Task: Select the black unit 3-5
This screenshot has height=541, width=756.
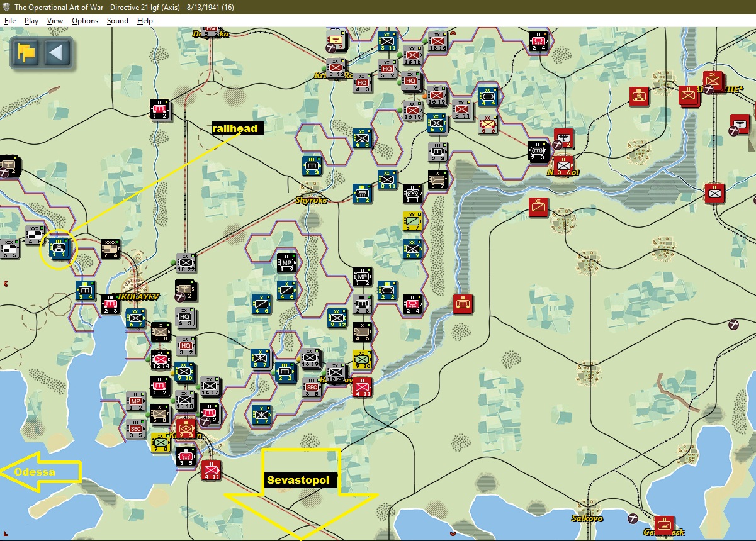Action: [186, 457]
